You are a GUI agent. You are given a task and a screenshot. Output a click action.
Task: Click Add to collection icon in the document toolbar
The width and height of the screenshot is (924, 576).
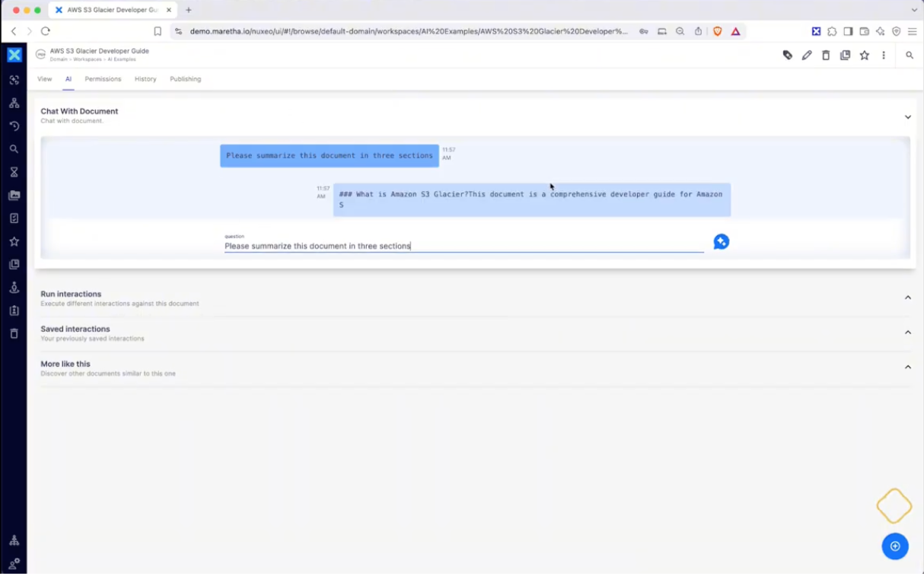point(845,56)
